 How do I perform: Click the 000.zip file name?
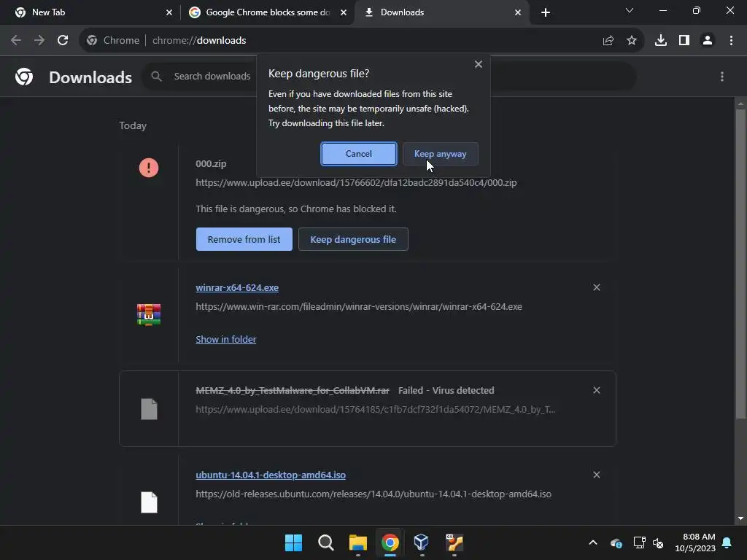coord(211,164)
